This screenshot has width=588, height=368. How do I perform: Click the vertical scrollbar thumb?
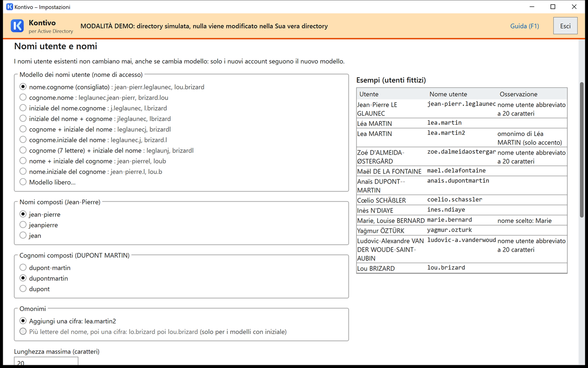pyautogui.click(x=582, y=151)
